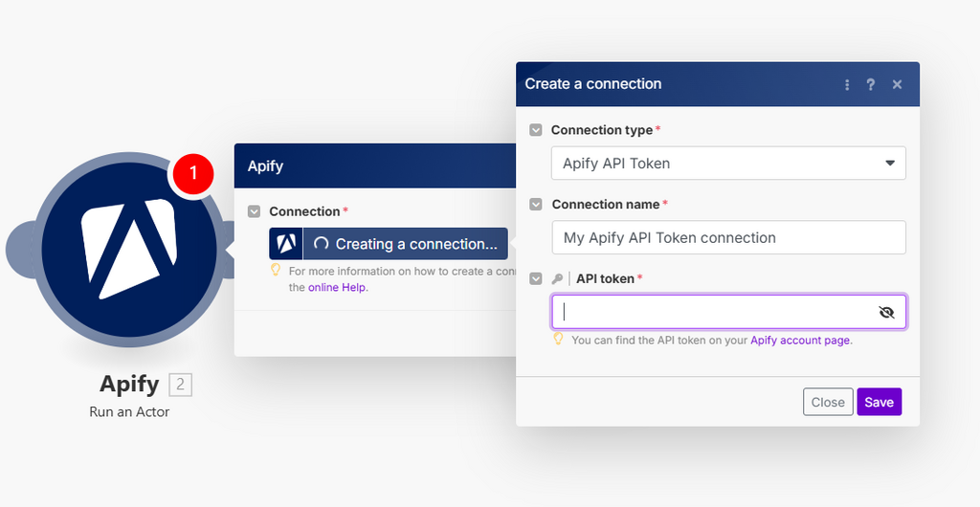Screen dimensions: 980x507
Task: Click the module number 2 box
Action: tap(181, 385)
